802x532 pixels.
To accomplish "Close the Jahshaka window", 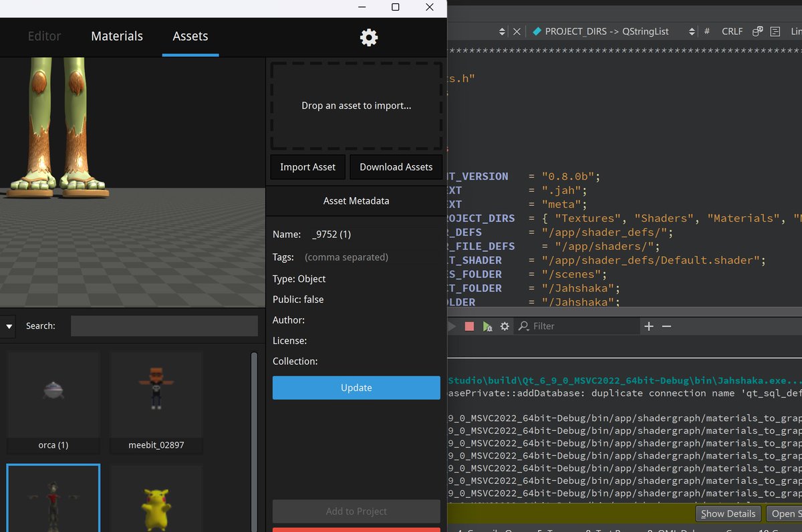I will [x=430, y=7].
